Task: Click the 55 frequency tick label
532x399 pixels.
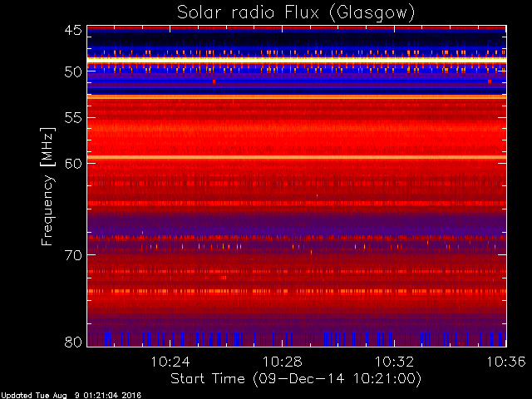Action: click(73, 118)
